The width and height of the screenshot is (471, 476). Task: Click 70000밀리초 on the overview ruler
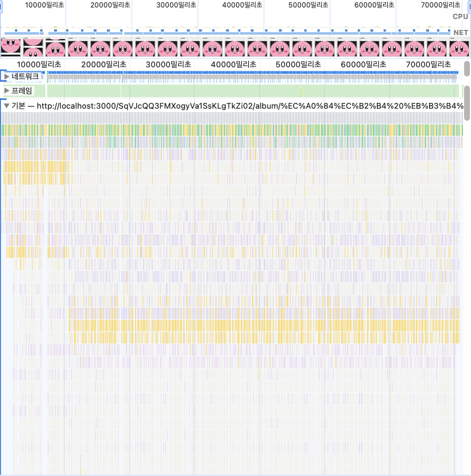pyautogui.click(x=441, y=5)
